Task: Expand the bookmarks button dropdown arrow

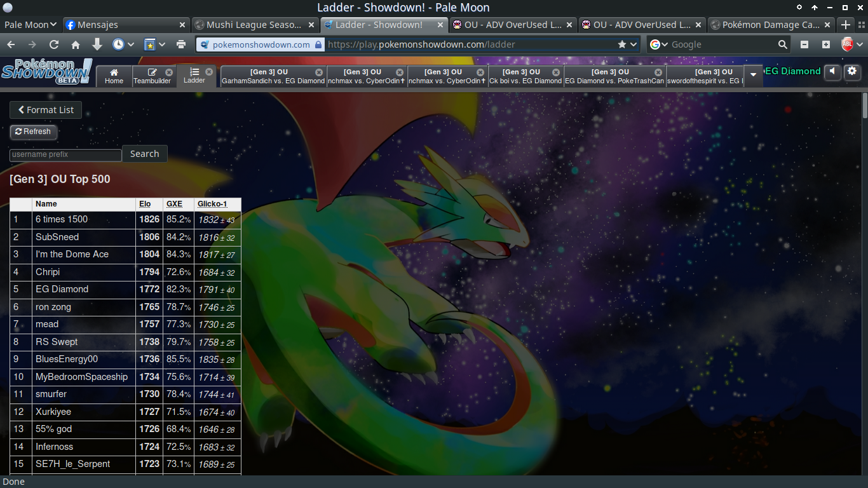Action: [x=163, y=44]
